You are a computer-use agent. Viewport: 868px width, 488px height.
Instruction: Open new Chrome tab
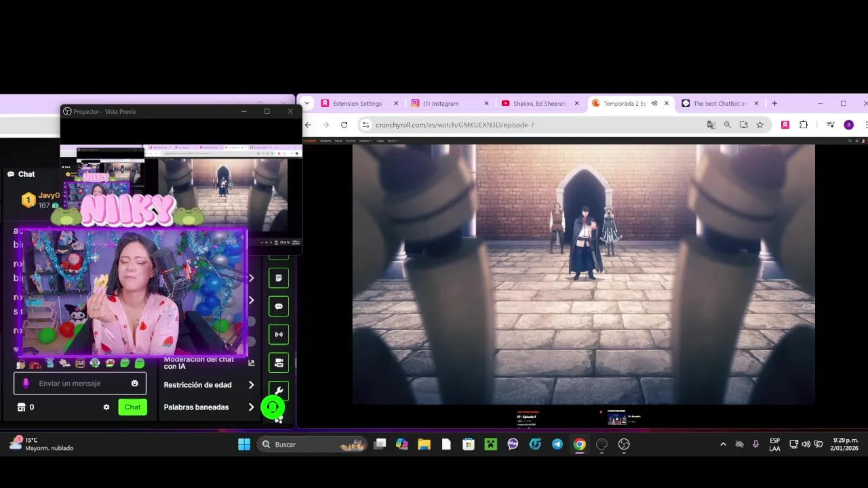[774, 104]
